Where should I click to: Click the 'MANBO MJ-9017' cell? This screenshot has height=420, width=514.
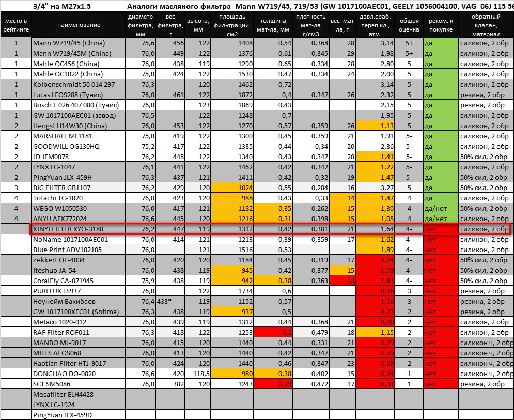point(79,343)
